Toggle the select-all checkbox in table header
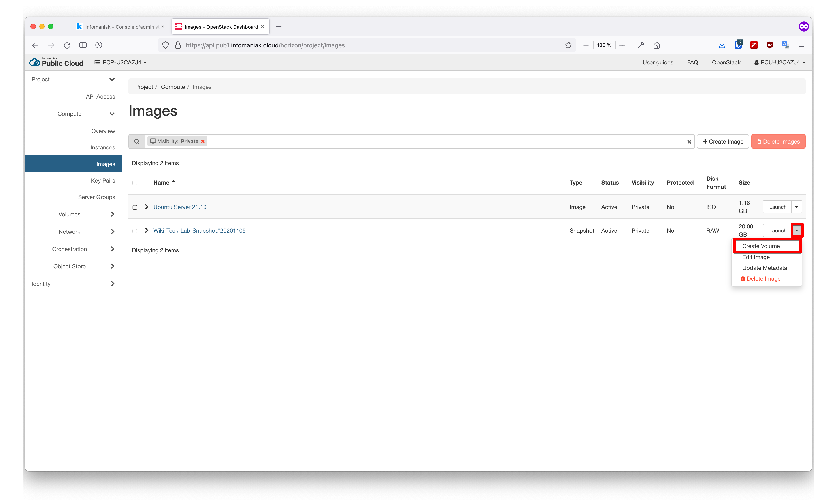 click(x=135, y=183)
